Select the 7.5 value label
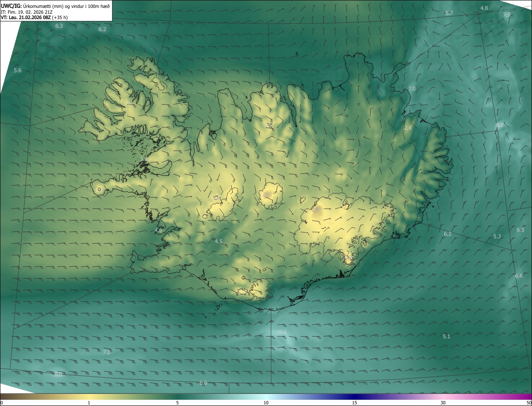 click(507, 15)
